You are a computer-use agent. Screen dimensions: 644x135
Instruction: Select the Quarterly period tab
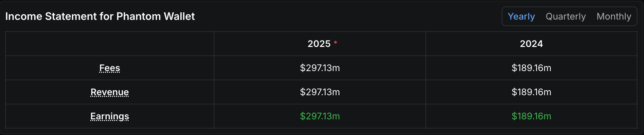565,16
